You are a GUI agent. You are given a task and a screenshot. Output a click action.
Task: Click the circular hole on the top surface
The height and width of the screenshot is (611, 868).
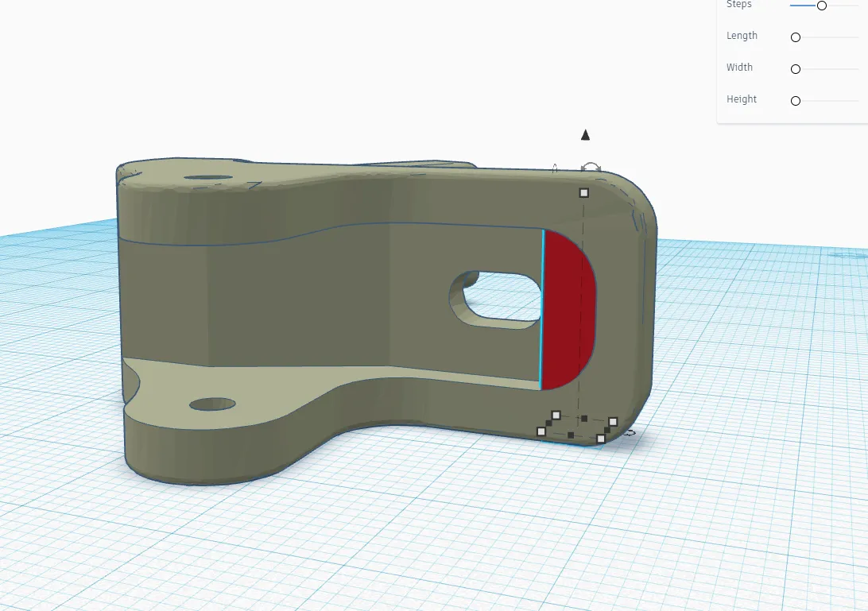click(207, 180)
